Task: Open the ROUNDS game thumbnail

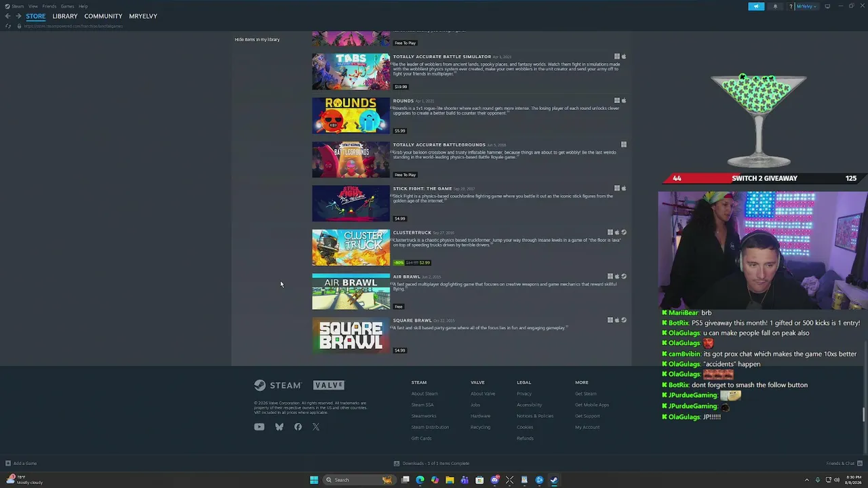Action: [x=351, y=115]
